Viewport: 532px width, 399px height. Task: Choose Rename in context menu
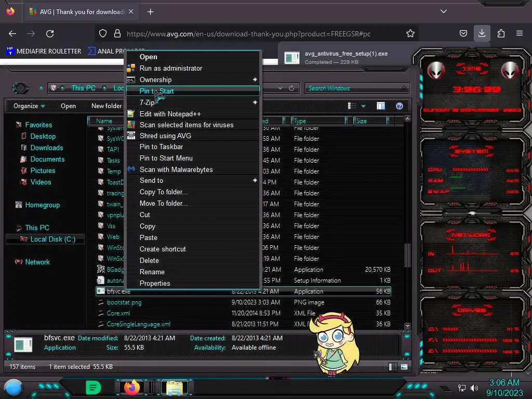[x=193, y=272]
